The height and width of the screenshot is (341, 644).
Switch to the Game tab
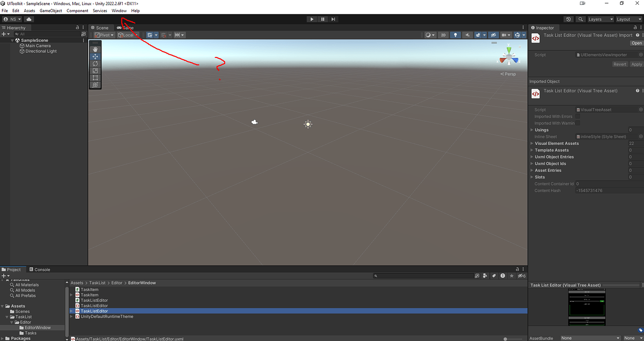125,28
